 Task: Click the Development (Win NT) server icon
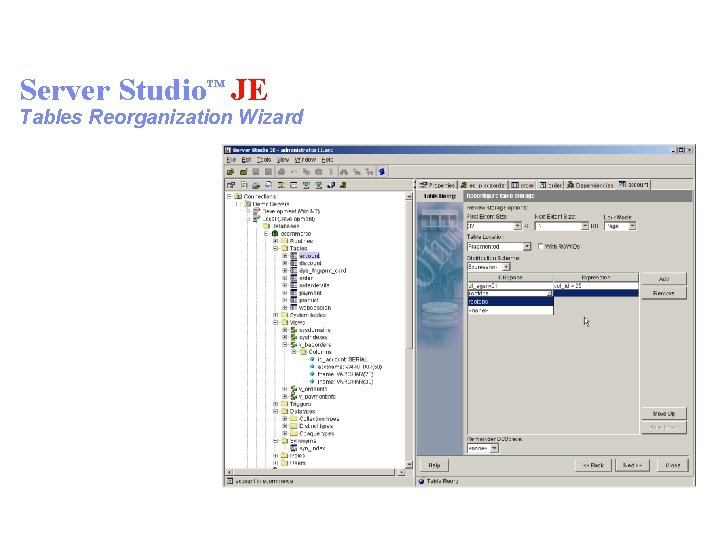tap(257, 211)
